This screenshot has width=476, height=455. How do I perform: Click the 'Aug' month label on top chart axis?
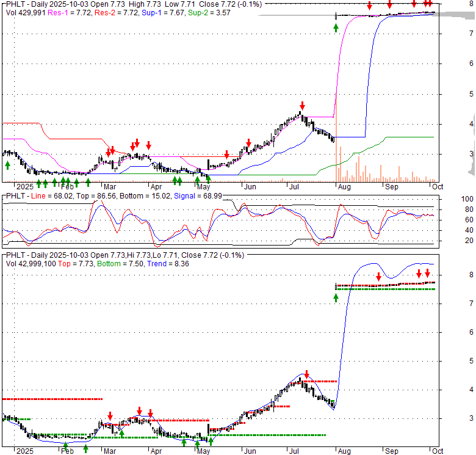(x=344, y=187)
